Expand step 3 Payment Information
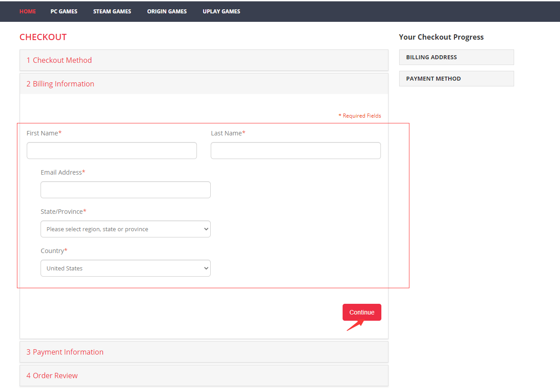 pos(65,352)
